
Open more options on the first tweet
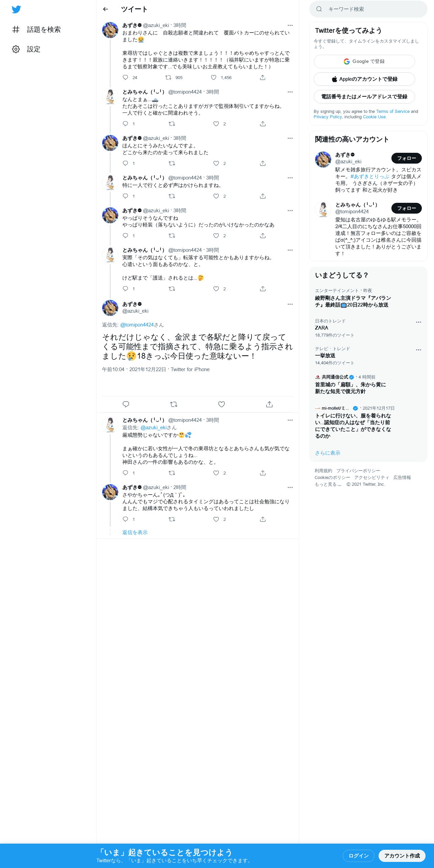[290, 25]
